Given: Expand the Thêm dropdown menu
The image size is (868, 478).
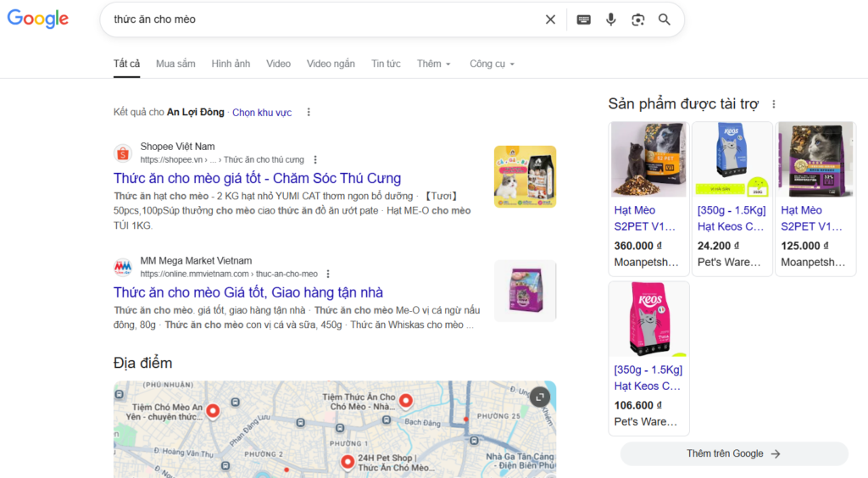Looking at the screenshot, I should pos(433,64).
